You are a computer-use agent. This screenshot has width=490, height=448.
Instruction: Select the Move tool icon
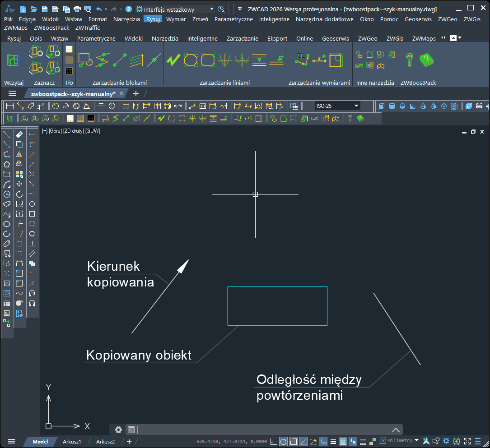click(x=19, y=184)
